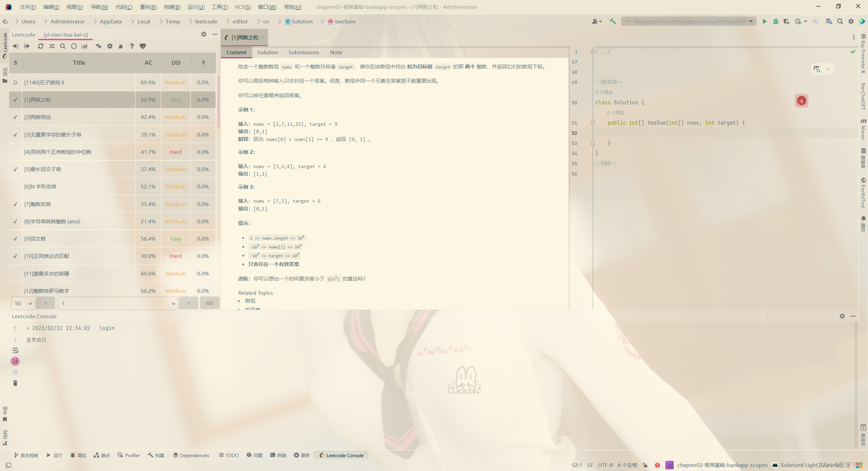Screen dimensions: 868x471
Task: Click the question list vertical scrollbar
Action: point(218,102)
